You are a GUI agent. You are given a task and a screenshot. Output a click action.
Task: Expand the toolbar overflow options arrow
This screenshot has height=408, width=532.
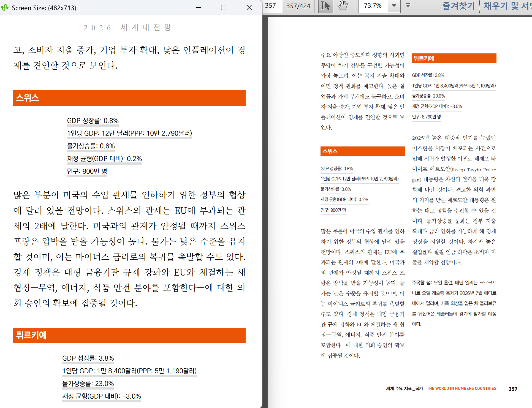(408, 6)
